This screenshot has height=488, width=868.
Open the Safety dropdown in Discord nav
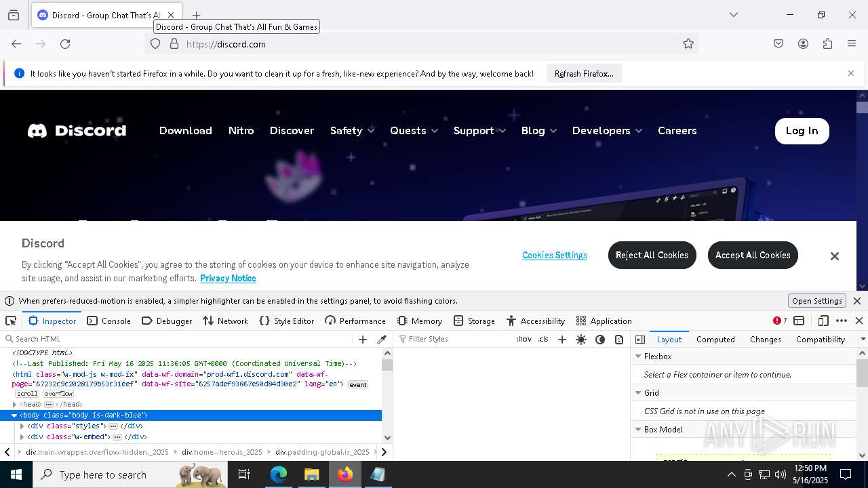(x=353, y=131)
